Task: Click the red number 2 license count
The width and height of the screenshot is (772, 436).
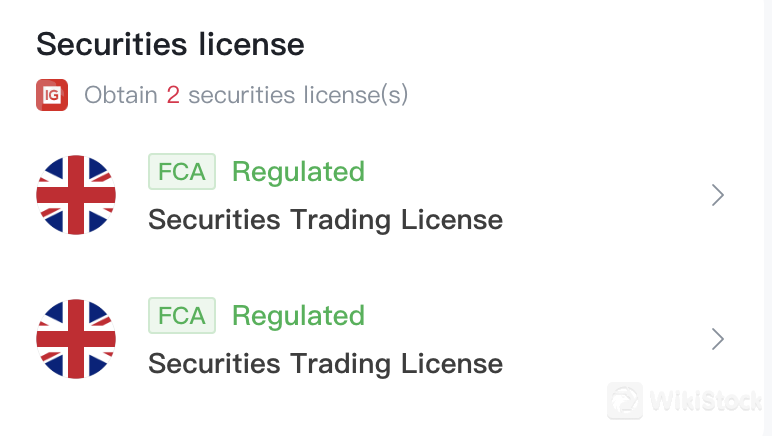Action: click(173, 95)
